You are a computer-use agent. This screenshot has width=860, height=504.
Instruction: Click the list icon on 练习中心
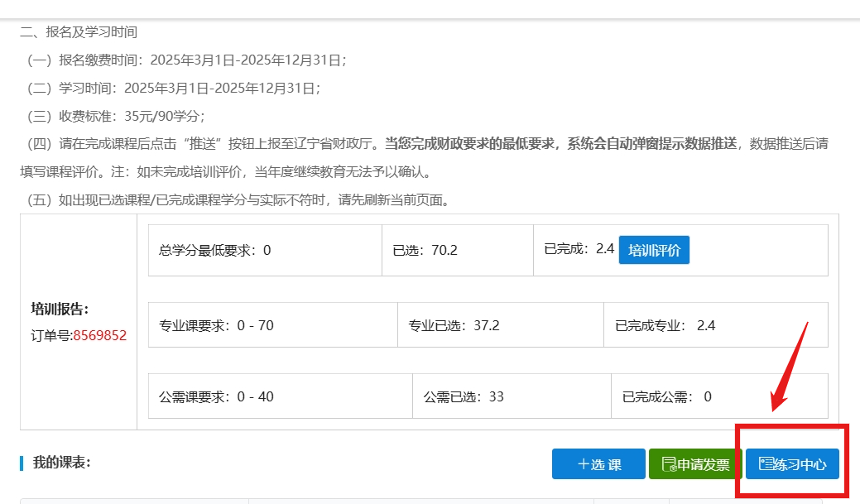[766, 464]
